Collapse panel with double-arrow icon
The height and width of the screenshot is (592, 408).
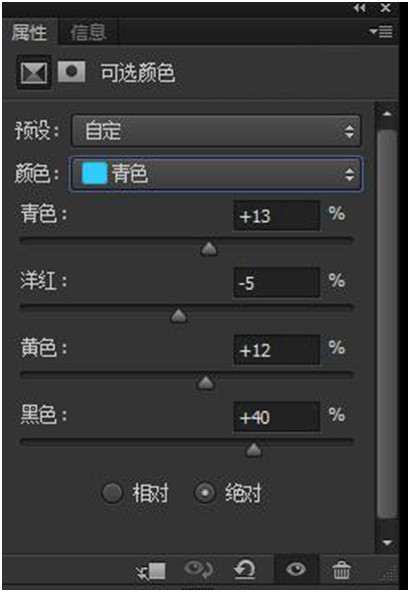point(360,8)
